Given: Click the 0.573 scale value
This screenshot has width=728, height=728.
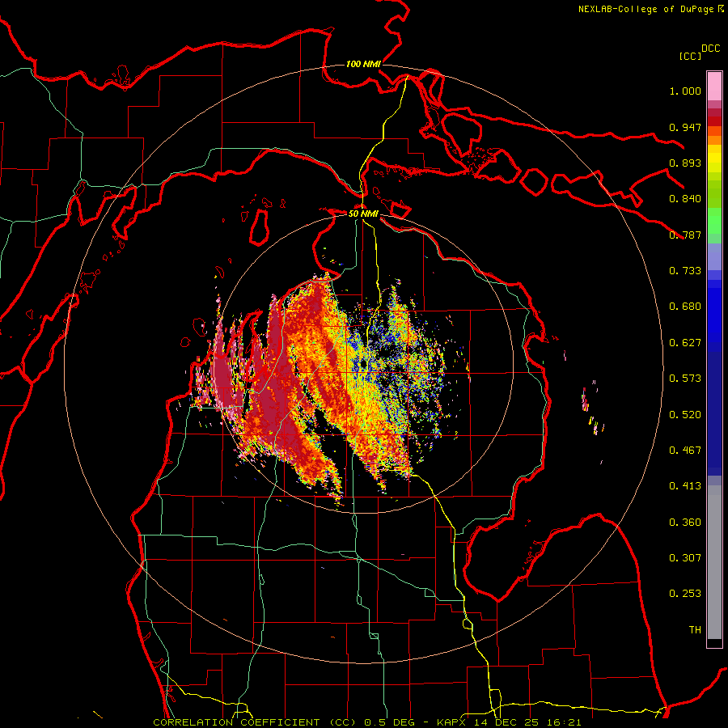Looking at the screenshot, I should click(685, 379).
